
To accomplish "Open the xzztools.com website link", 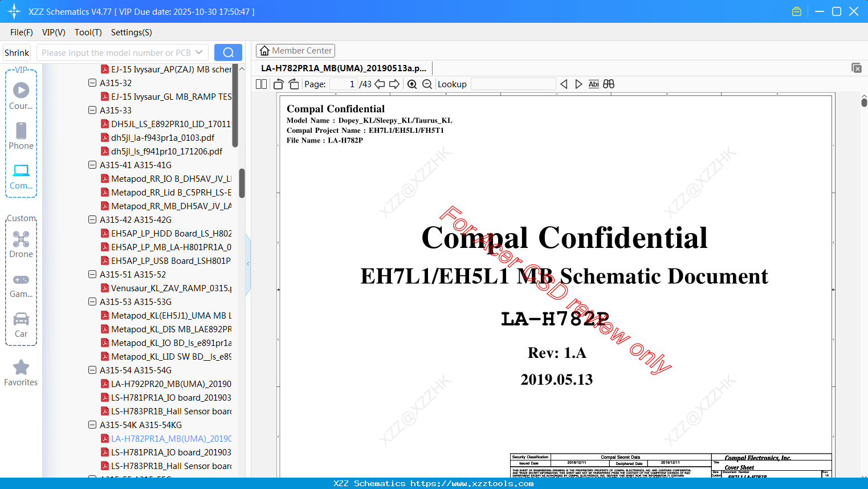I will coord(472,483).
